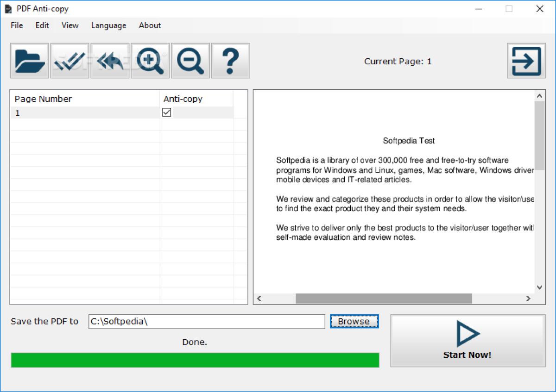Open the View menu
556x392 pixels.
(70, 25)
